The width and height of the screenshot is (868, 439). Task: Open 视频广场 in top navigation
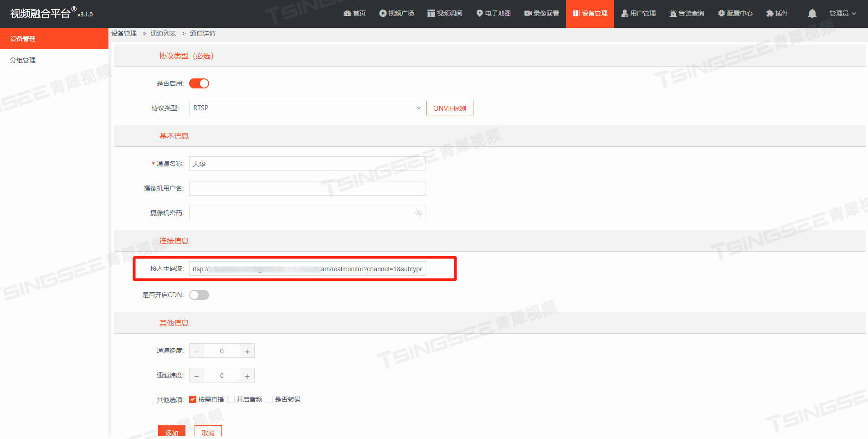coord(396,13)
